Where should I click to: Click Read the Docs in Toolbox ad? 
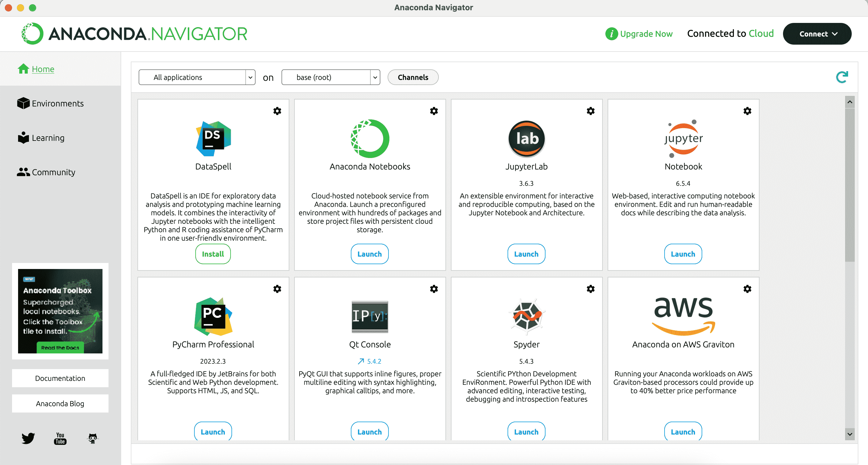click(x=60, y=348)
